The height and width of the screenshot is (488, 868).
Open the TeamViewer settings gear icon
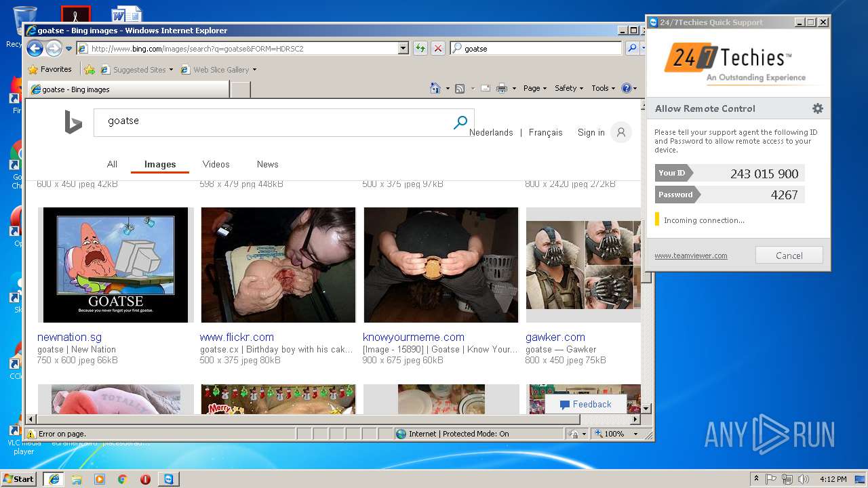click(818, 108)
